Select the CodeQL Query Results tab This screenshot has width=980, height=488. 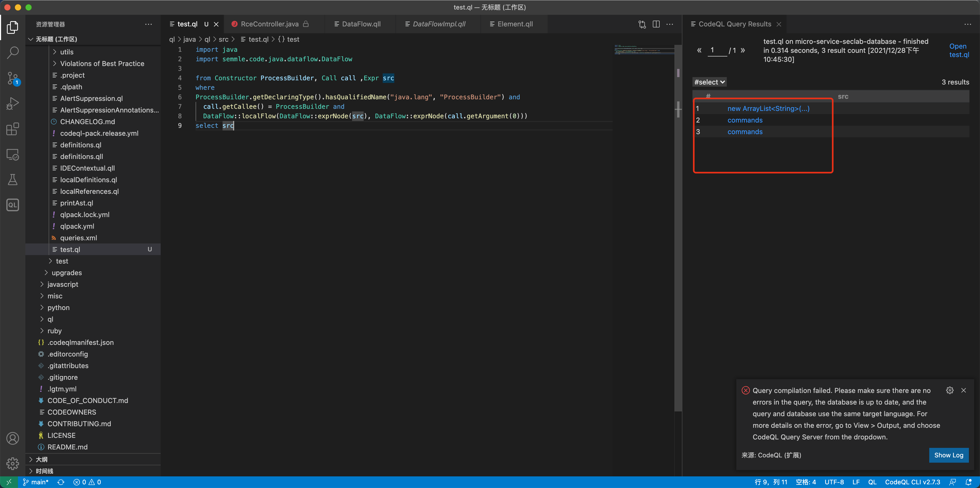(735, 24)
